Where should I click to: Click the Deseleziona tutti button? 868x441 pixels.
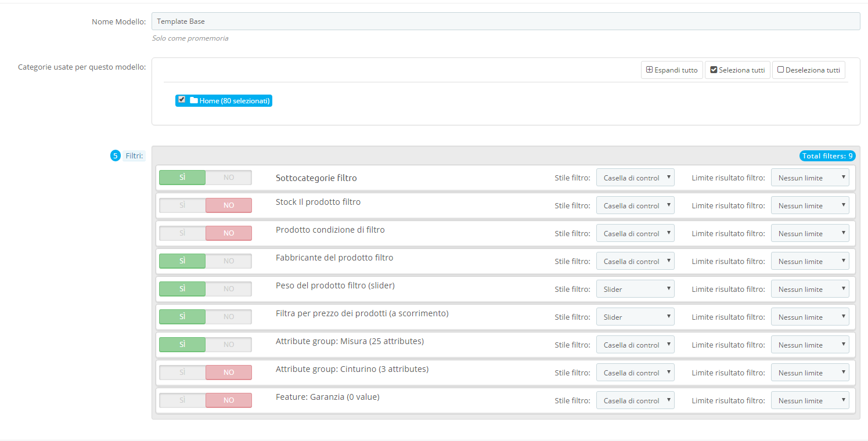(808, 70)
